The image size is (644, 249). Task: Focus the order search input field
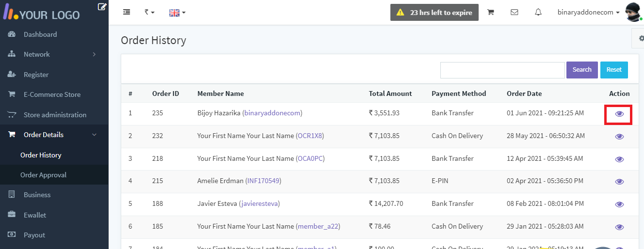[x=502, y=70]
